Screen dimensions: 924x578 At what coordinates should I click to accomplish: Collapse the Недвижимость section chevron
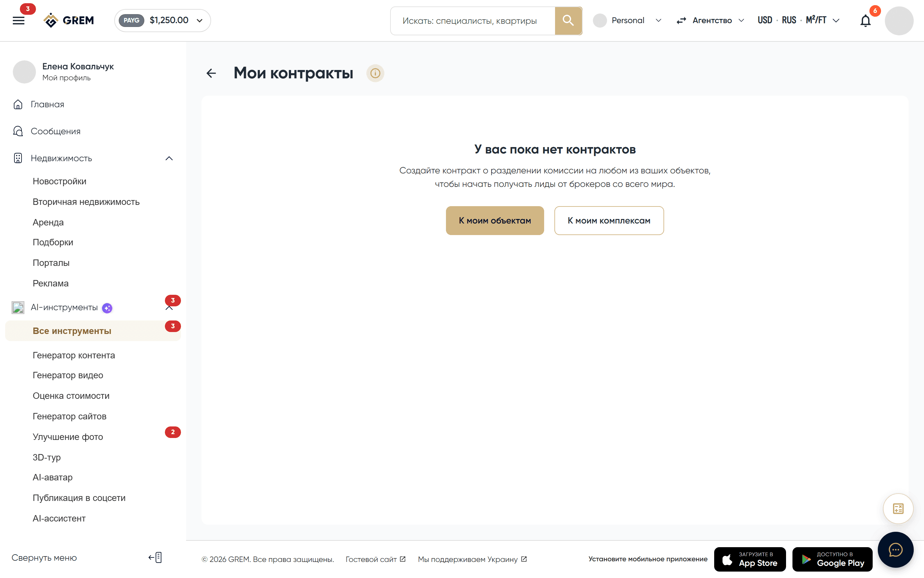[x=169, y=158]
